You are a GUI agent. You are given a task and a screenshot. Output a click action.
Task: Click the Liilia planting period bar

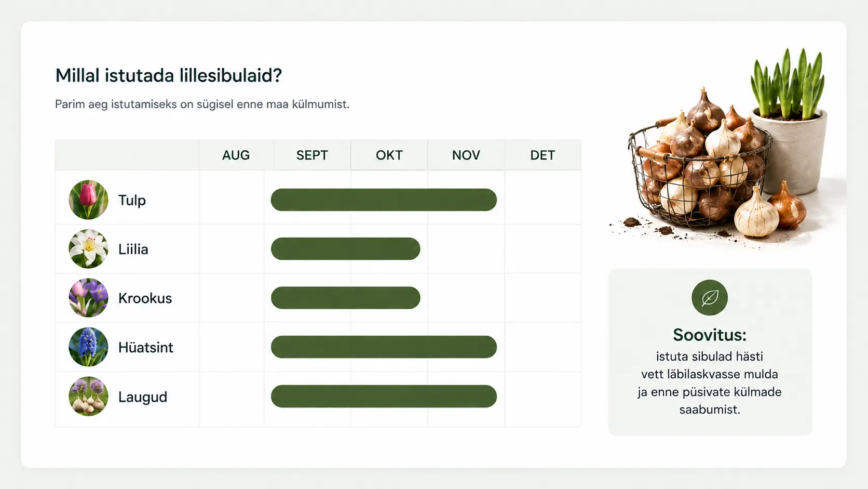(345, 249)
